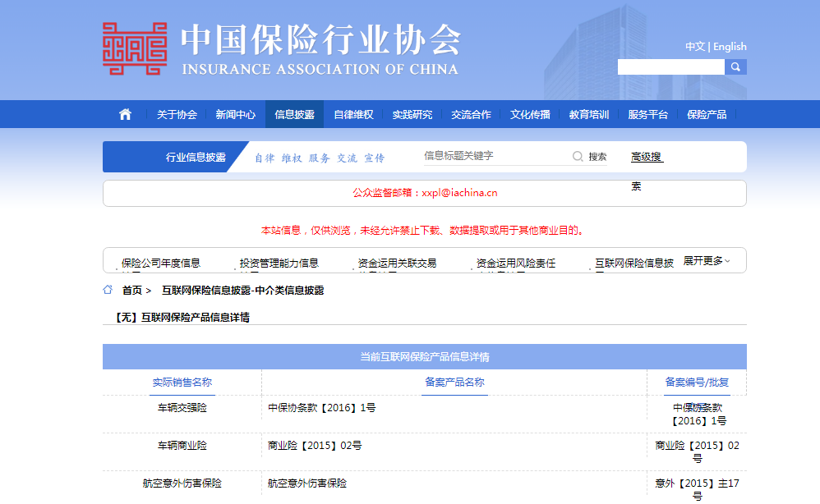Screen dimensions: 820x504
Task: Switch language to 中文
Action: point(695,47)
